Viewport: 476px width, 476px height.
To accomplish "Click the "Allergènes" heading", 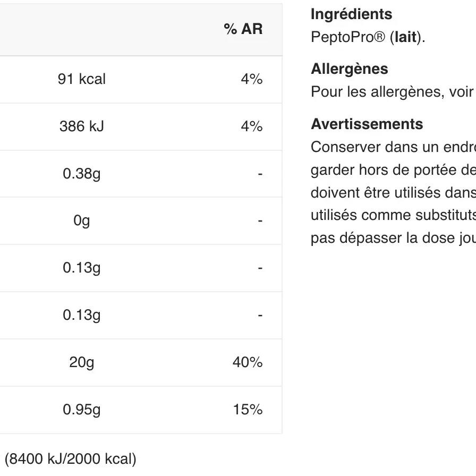I will point(349,69).
